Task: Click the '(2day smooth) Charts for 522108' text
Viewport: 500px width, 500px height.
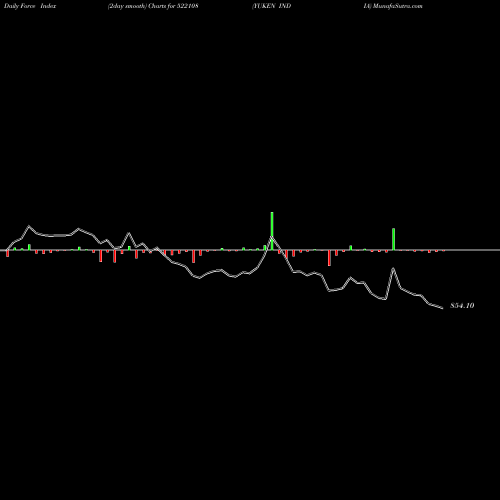Action: [153, 6]
